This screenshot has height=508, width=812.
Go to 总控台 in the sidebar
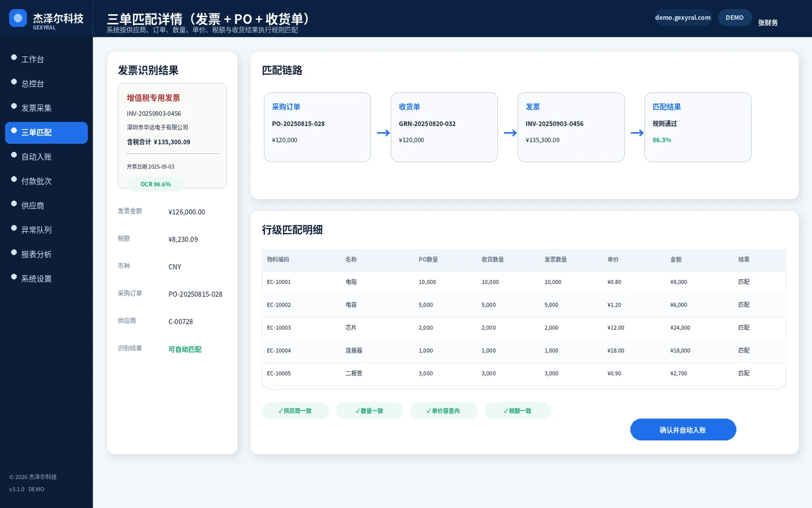[46, 84]
